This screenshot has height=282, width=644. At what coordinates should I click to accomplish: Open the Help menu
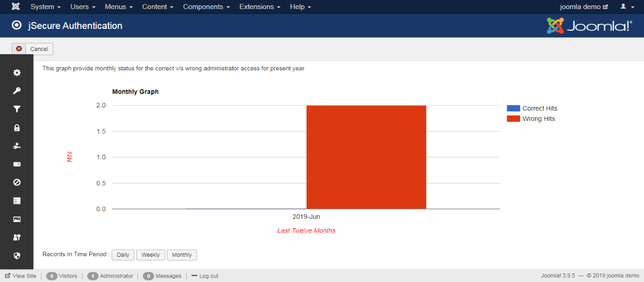(x=300, y=7)
